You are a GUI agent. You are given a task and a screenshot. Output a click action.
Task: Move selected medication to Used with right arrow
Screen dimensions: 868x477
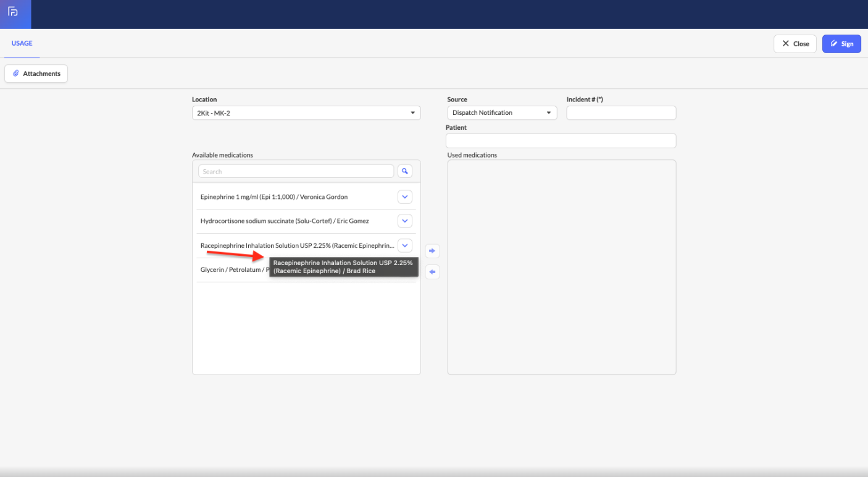tap(432, 251)
